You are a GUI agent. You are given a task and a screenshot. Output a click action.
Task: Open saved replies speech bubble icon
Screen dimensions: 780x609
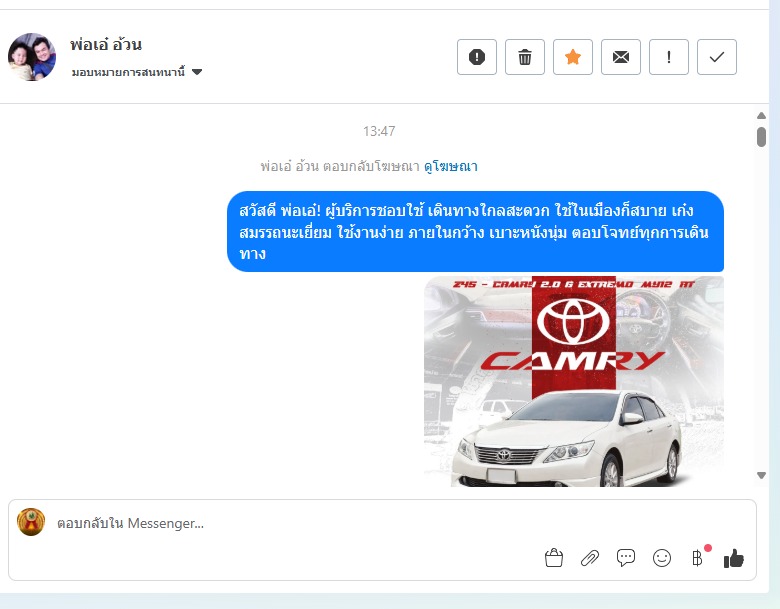pyautogui.click(x=626, y=558)
